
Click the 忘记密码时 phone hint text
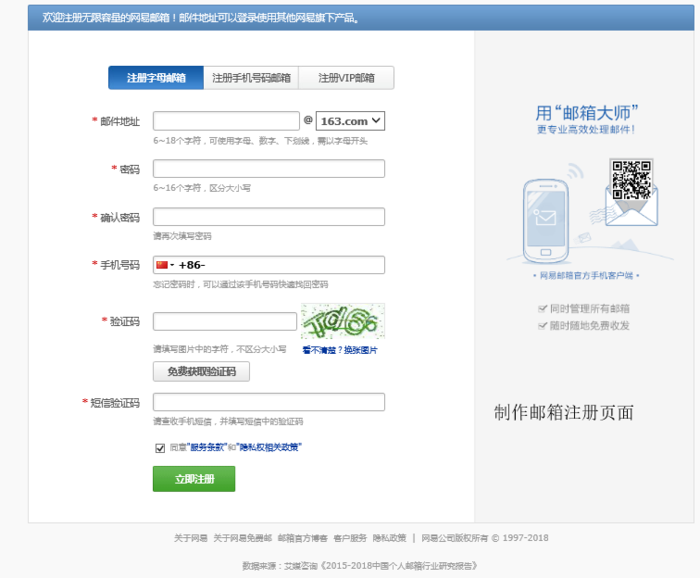(241, 284)
